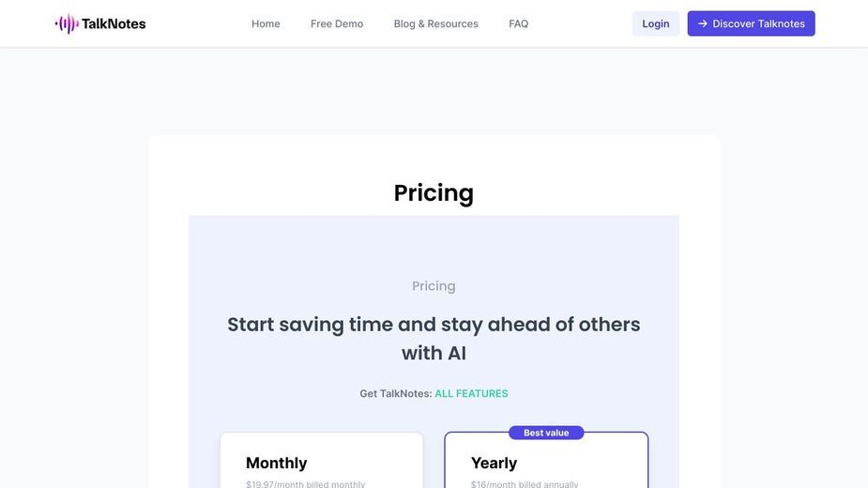This screenshot has width=868, height=488.
Task: Click the small gray Pricing subtitle
Action: [434, 286]
